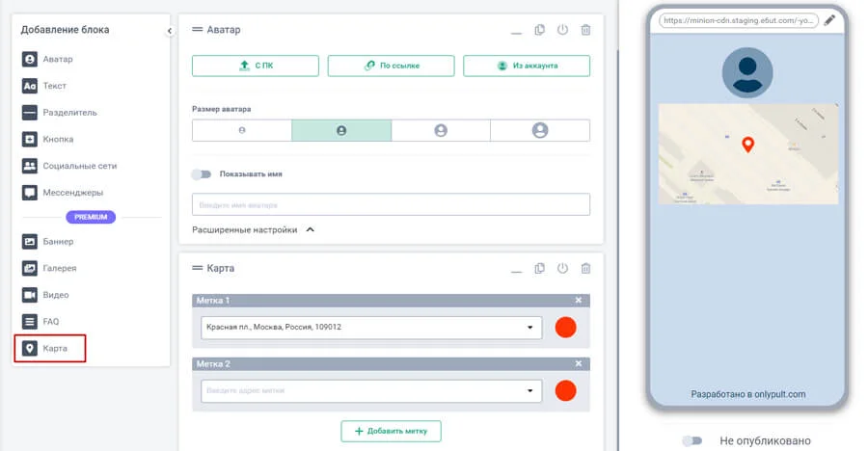Toggle the Показывать имя switch
The image size is (868, 451).
pyautogui.click(x=201, y=174)
